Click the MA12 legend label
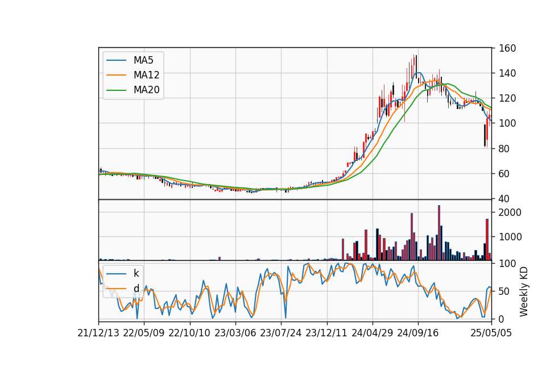Image resolution: width=546 pixels, height=392 pixels. coord(146,75)
